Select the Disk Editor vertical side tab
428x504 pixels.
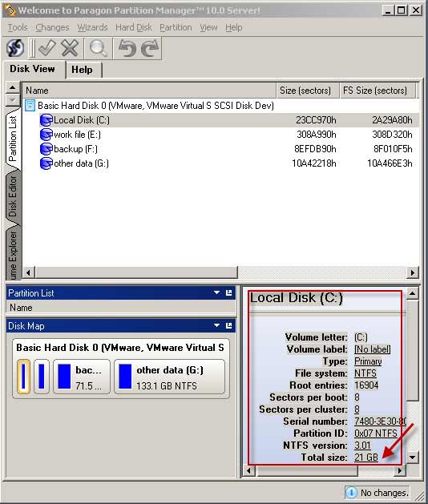(x=13, y=197)
